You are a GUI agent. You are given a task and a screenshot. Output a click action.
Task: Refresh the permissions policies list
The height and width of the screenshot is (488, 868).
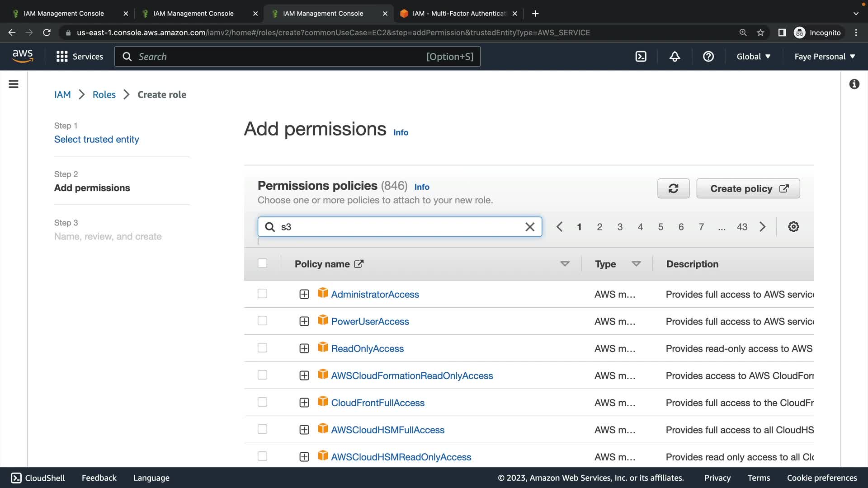tap(673, 188)
